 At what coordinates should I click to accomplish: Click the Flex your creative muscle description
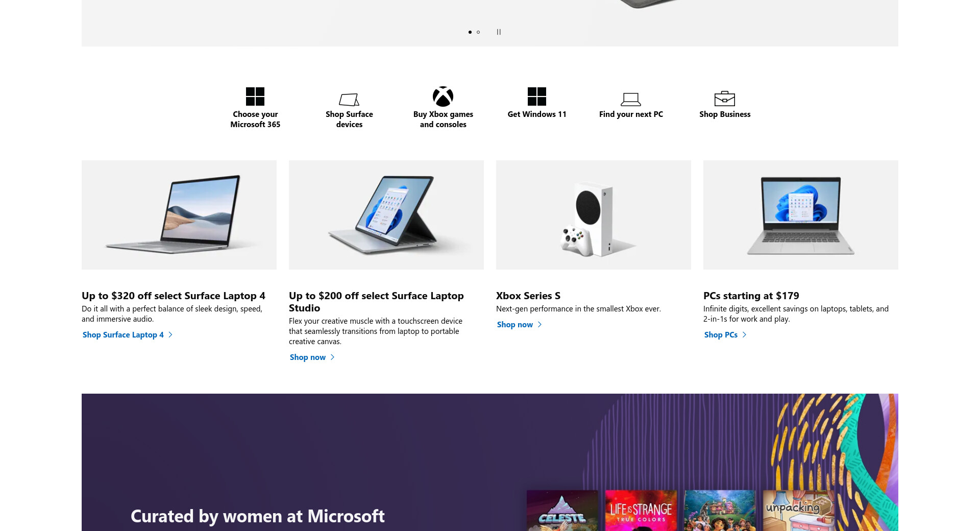376,331
